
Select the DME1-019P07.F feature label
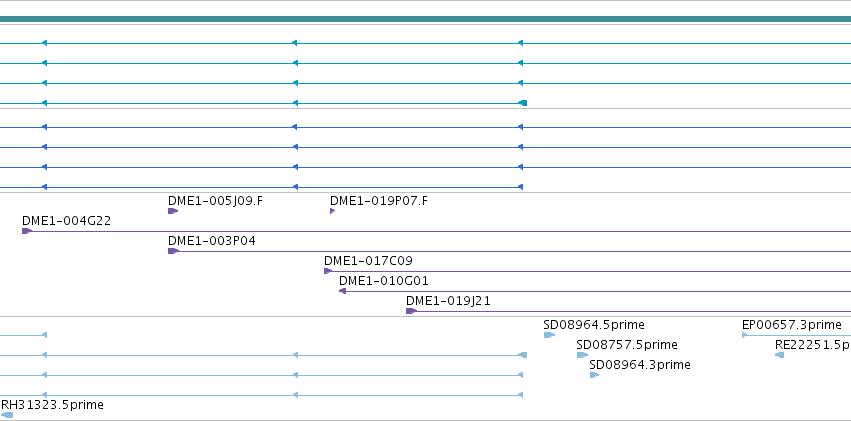tap(379, 201)
